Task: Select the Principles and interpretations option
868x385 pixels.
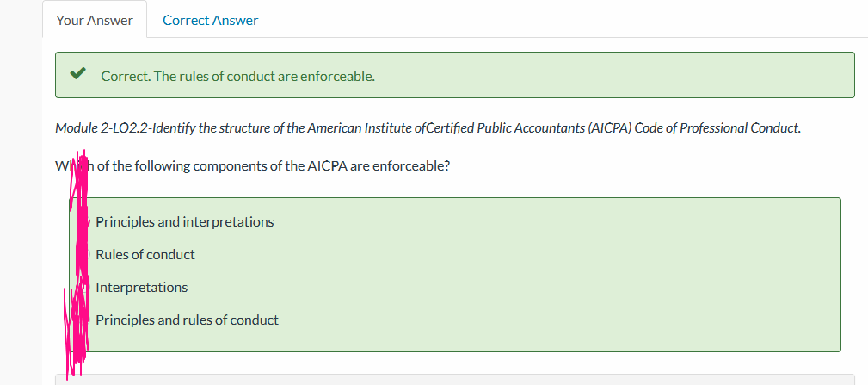Action: tap(184, 222)
